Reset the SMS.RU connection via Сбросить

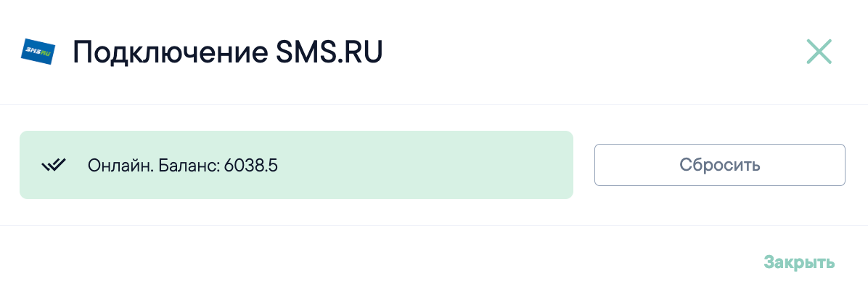pos(720,165)
